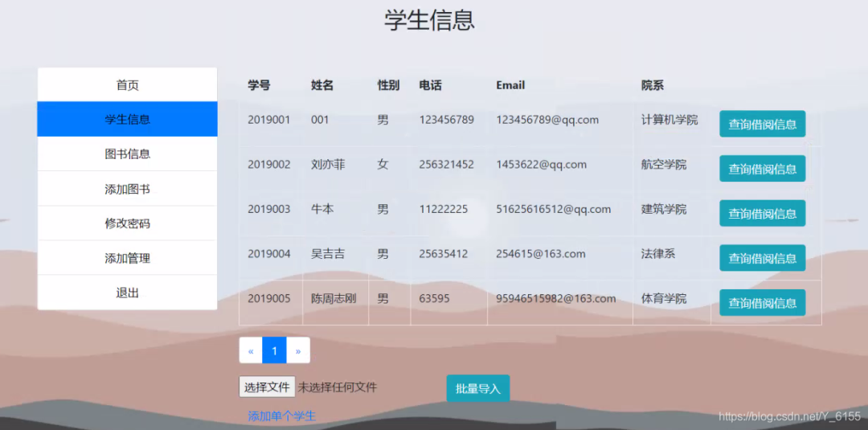Image resolution: width=868 pixels, height=430 pixels.
Task: Select page 1 in pagination
Action: [x=275, y=350]
